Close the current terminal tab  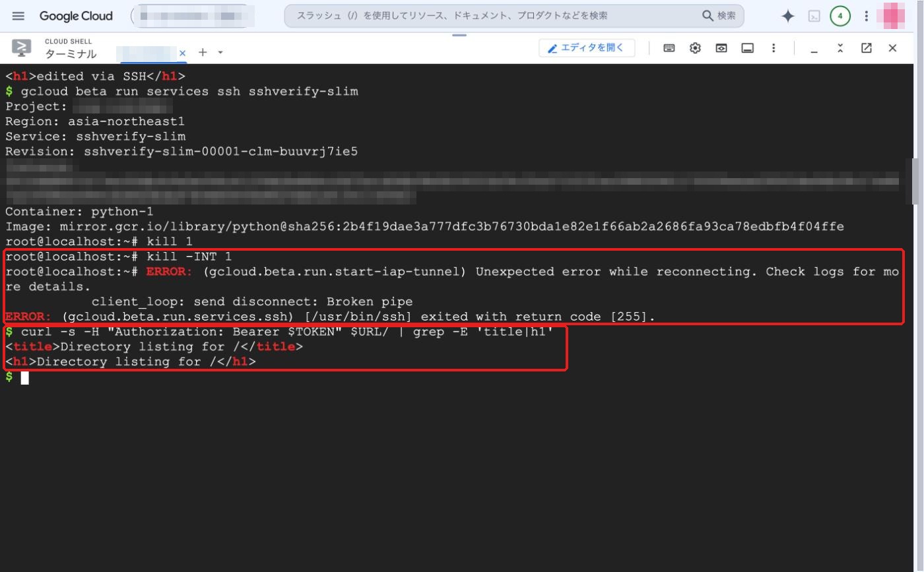pos(183,53)
